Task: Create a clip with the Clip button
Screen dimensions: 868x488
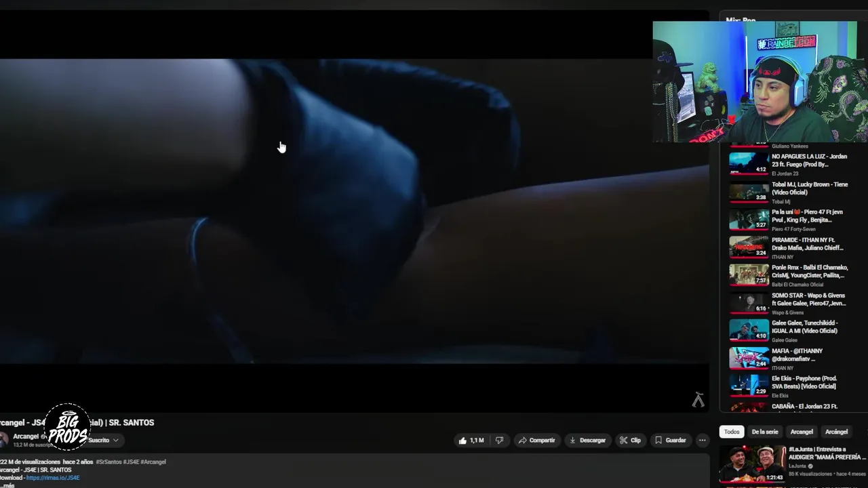Action: coord(630,441)
